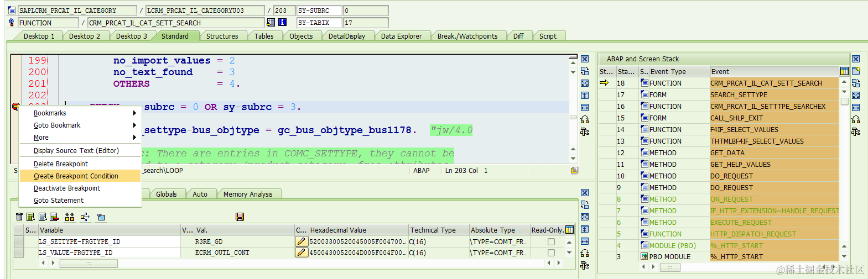The width and height of the screenshot is (868, 279).
Task: Toggle Read-Only checkbox for LS_SETTYPE-FRGTYPE_ID
Action: 551,241
